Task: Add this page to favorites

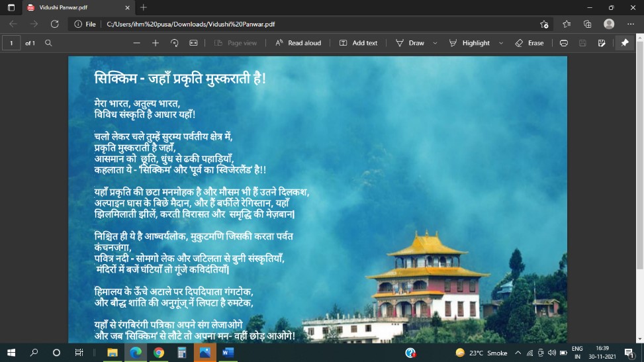Action: (x=544, y=24)
